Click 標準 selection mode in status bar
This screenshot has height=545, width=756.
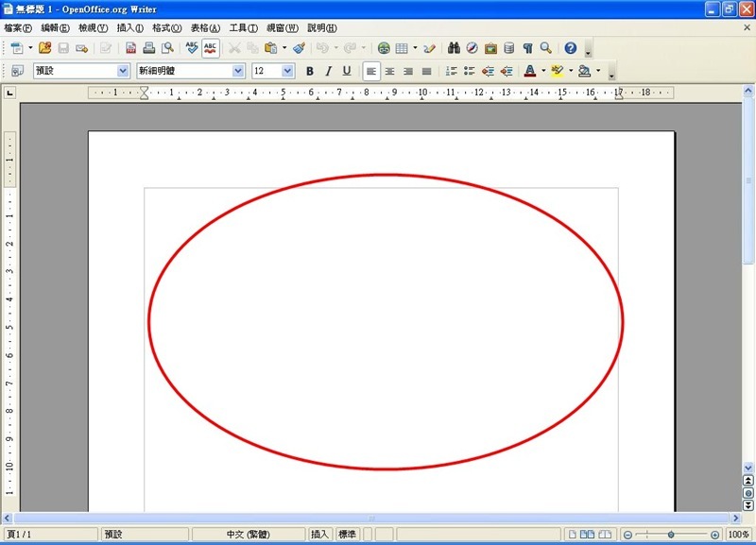click(347, 534)
